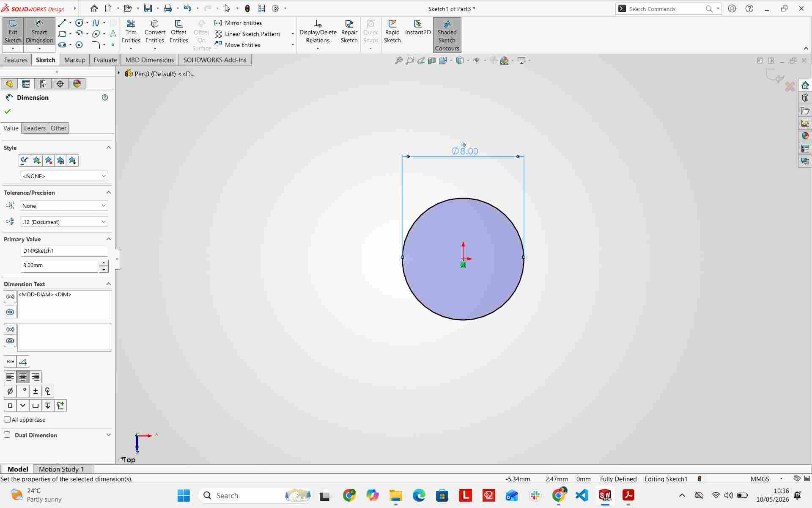Viewport: 812px width, 508px height.
Task: Select the Spline sketch tool
Action: [96, 23]
